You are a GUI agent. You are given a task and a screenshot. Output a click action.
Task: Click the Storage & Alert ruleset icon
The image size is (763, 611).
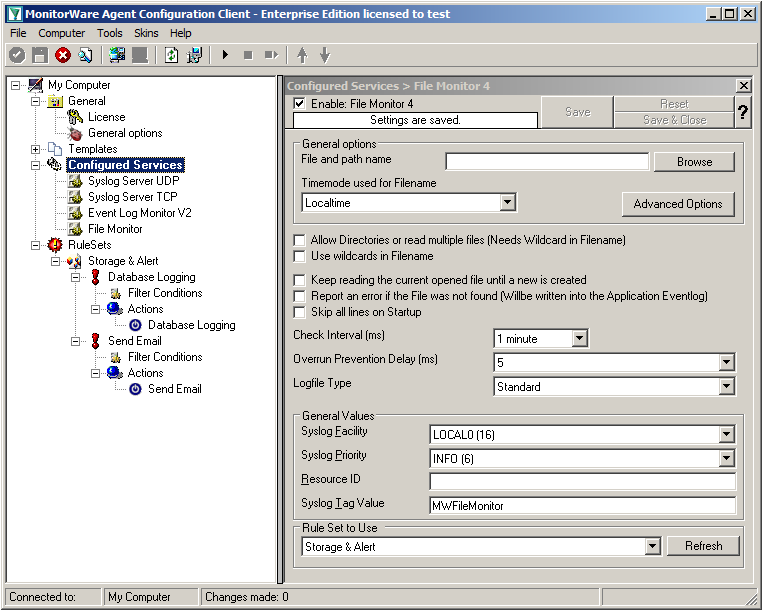point(74,261)
